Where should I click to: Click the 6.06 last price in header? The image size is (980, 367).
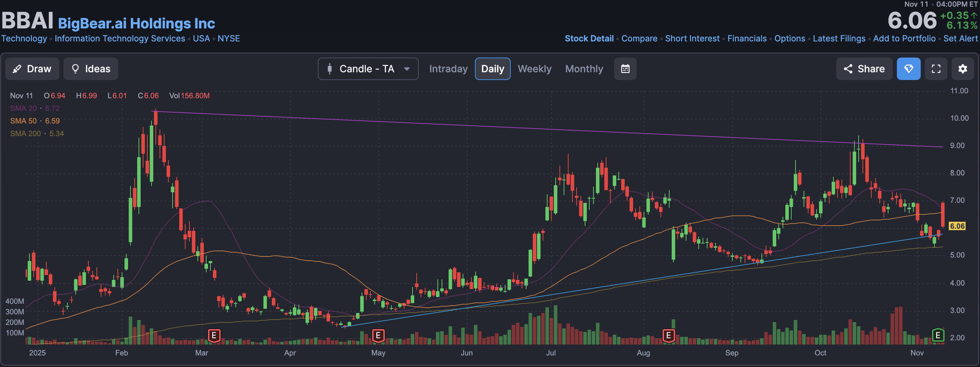coord(912,21)
